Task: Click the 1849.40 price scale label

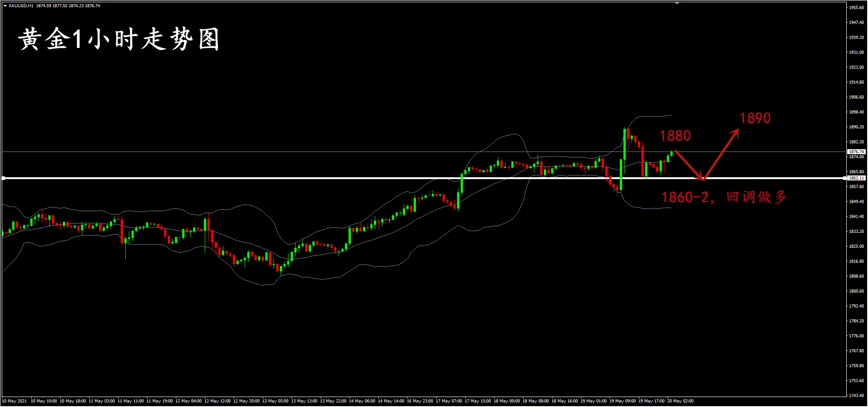Action: 856,202
